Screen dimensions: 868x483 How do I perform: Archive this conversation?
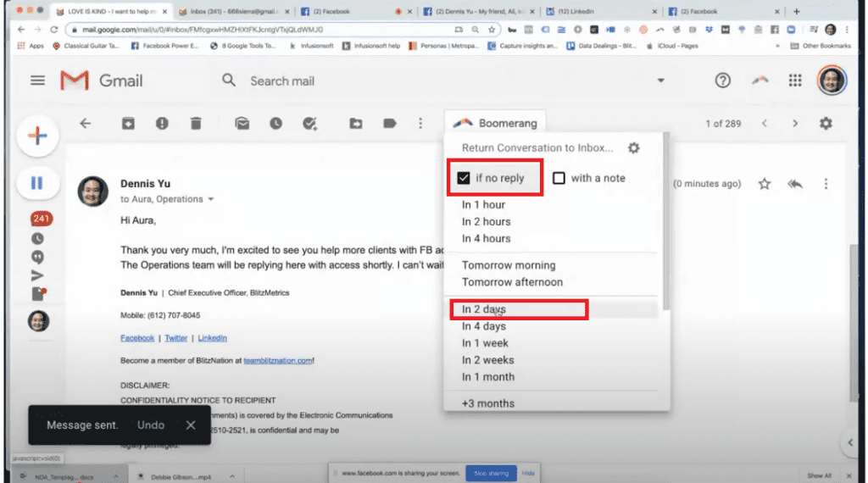[x=129, y=124]
